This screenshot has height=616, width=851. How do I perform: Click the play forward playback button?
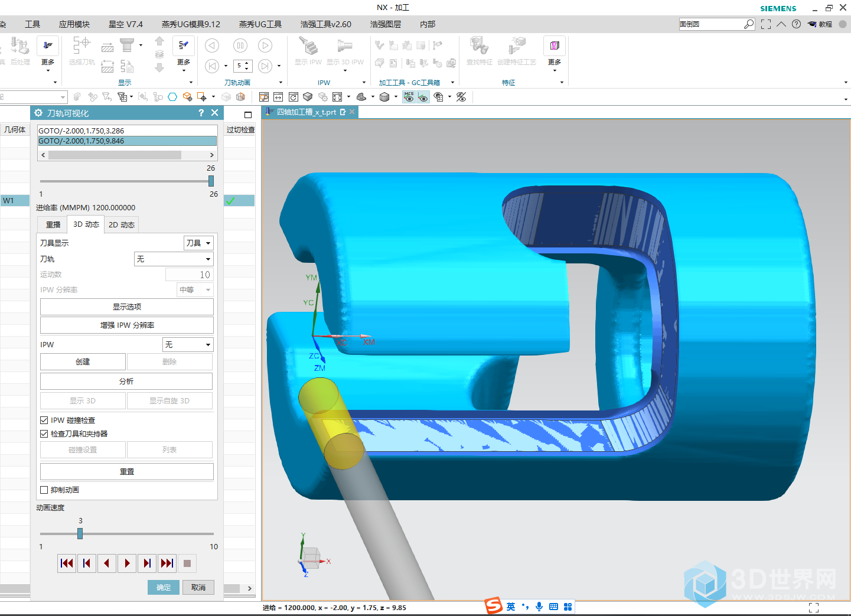coord(127,563)
